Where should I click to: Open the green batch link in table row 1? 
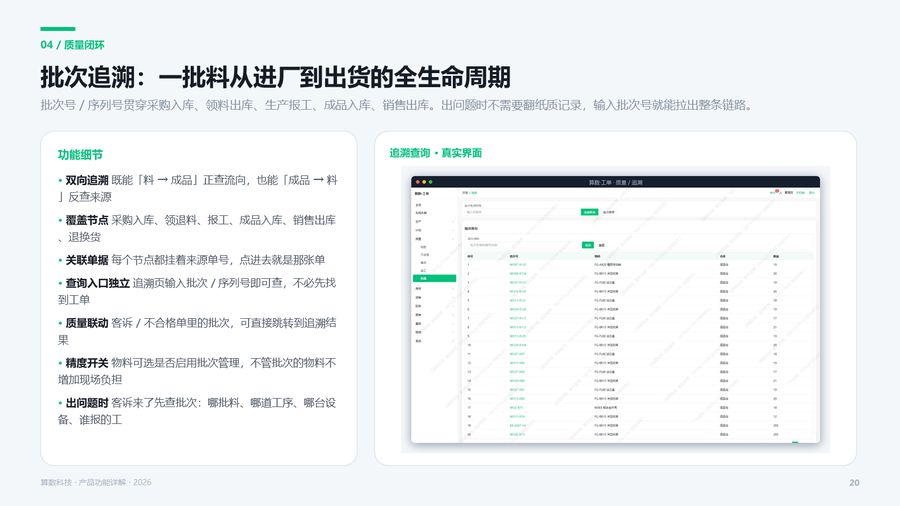pyautogui.click(x=518, y=265)
